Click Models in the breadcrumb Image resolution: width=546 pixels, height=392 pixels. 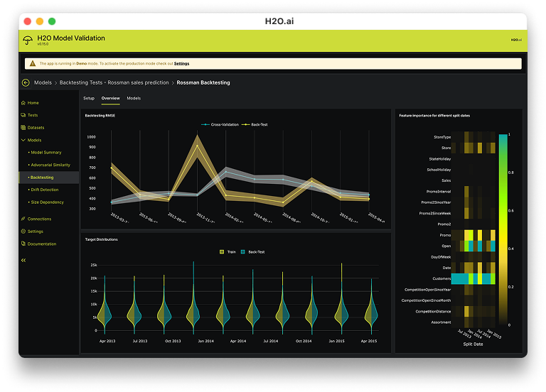click(x=43, y=82)
